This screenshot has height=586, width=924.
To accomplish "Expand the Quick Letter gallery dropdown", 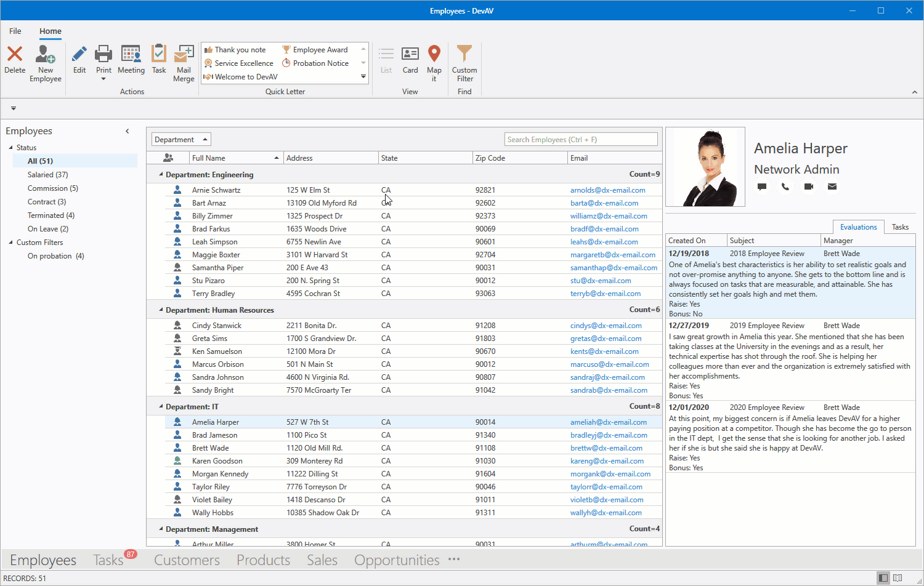I will (x=363, y=76).
